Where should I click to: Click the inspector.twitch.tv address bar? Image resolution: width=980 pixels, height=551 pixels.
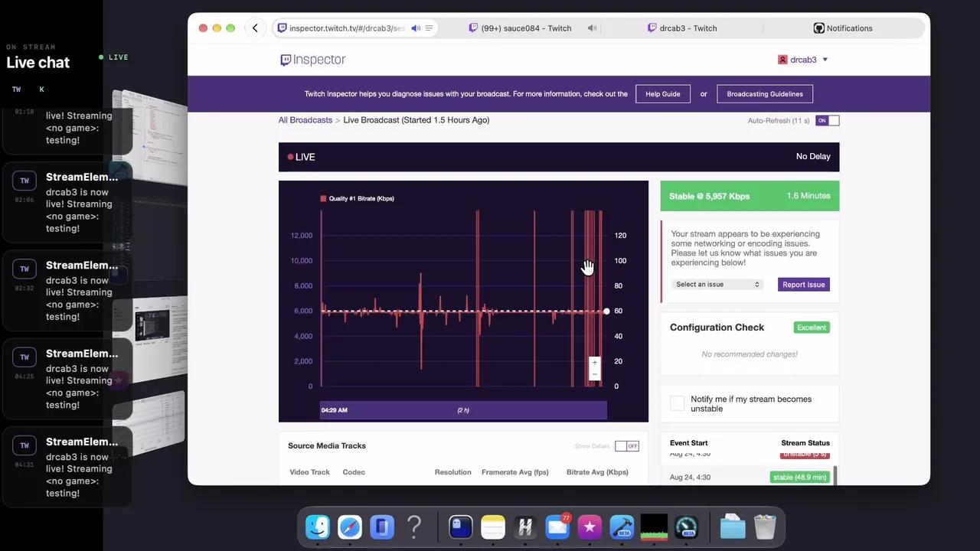click(355, 28)
